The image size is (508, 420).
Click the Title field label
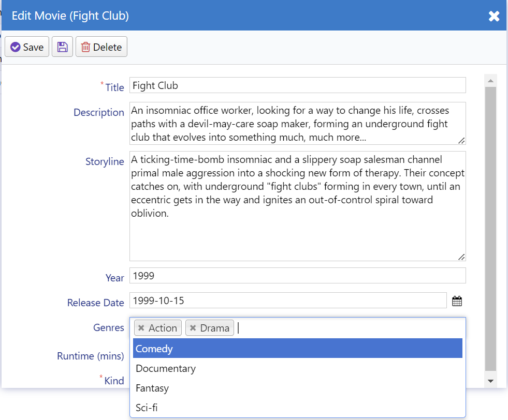pos(114,87)
